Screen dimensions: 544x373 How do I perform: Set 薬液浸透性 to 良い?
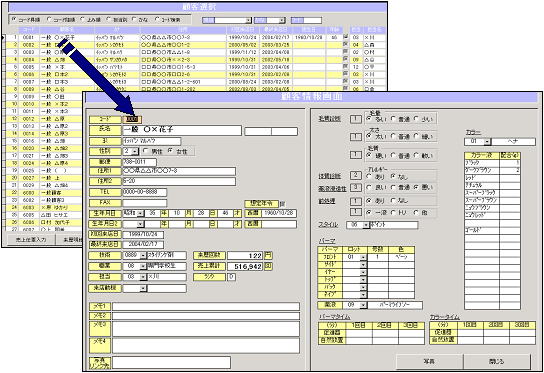(369, 187)
